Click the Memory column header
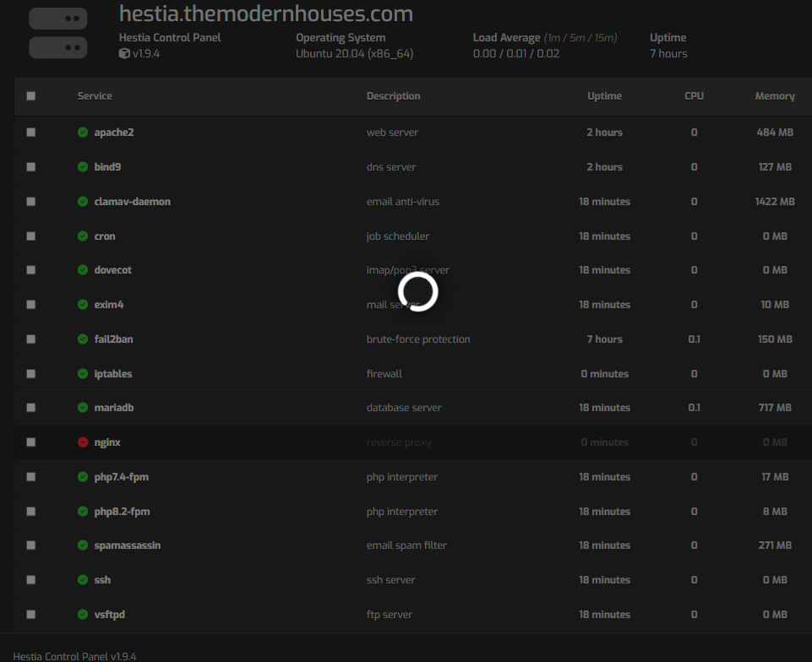 774,96
